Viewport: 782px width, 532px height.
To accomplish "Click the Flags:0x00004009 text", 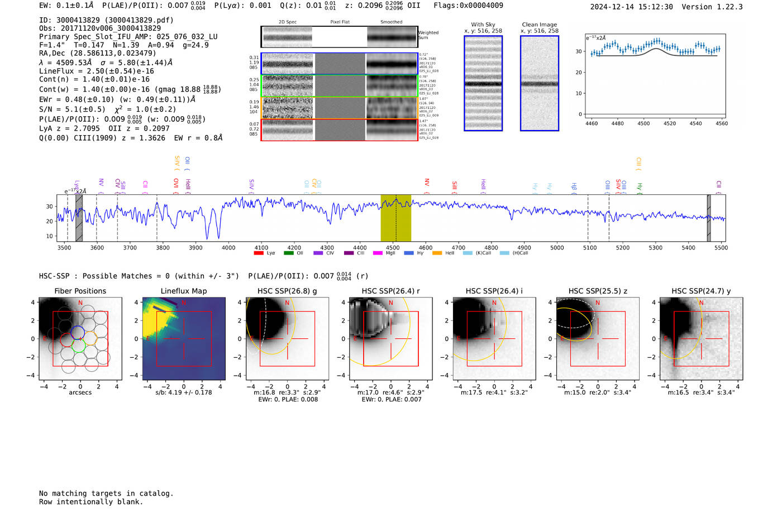I will pyautogui.click(x=468, y=5).
